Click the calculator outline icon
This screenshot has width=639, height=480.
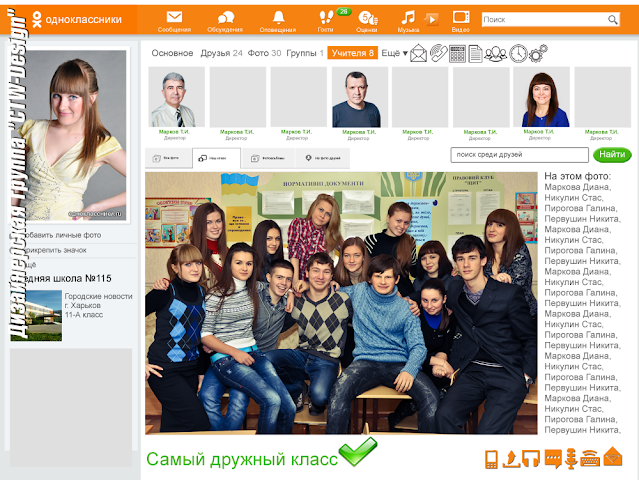tap(457, 54)
